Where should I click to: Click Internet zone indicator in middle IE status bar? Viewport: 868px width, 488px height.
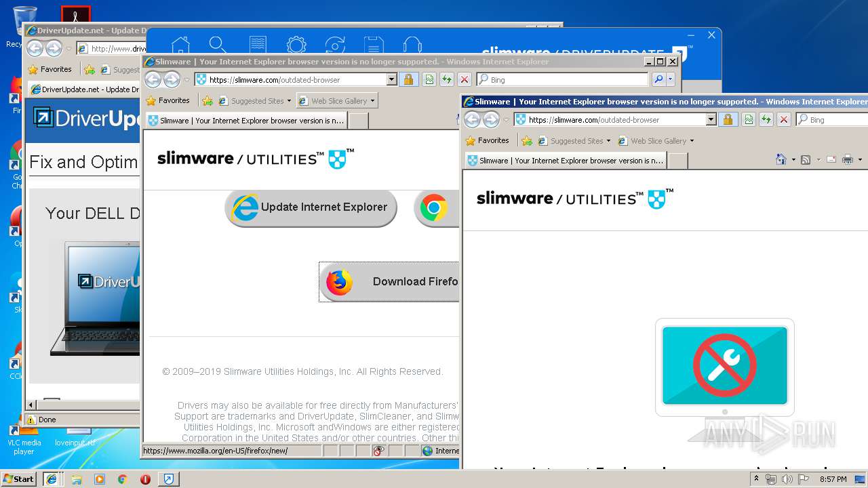440,450
